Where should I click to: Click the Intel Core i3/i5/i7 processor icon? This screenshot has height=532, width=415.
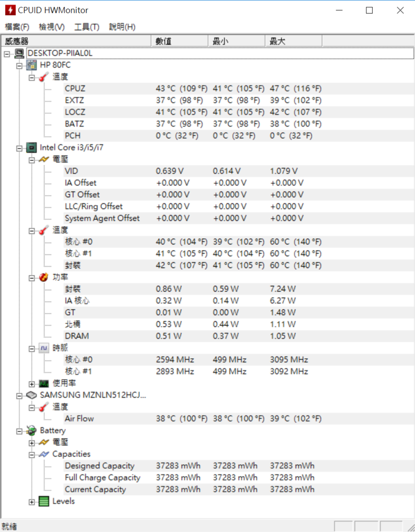click(x=32, y=148)
